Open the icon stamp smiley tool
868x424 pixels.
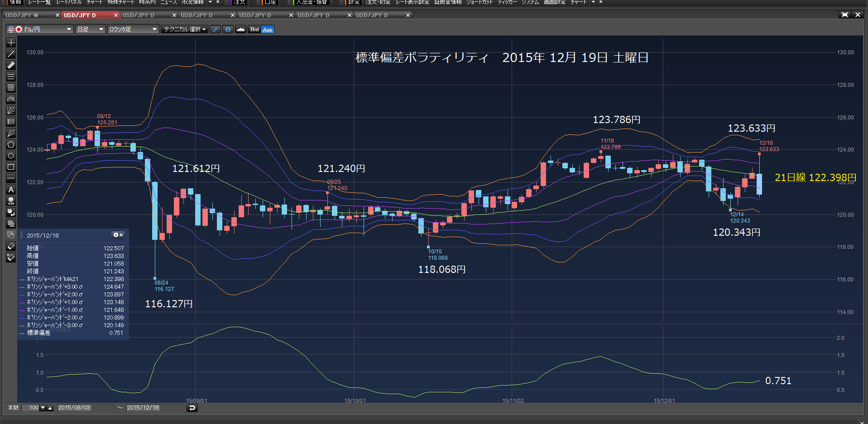(11, 201)
